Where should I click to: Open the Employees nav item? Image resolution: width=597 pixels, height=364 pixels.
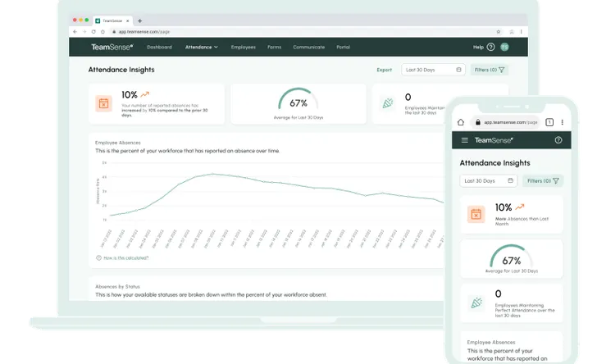pos(244,48)
